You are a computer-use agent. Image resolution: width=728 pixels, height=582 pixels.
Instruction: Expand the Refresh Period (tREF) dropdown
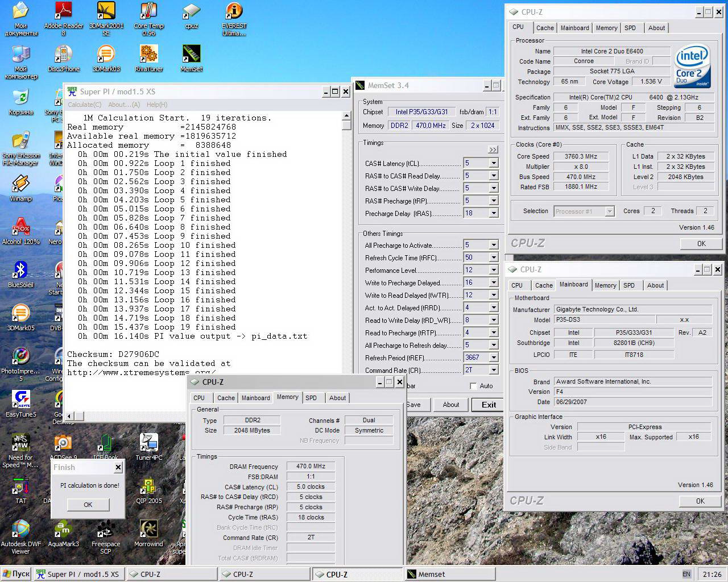coord(494,357)
